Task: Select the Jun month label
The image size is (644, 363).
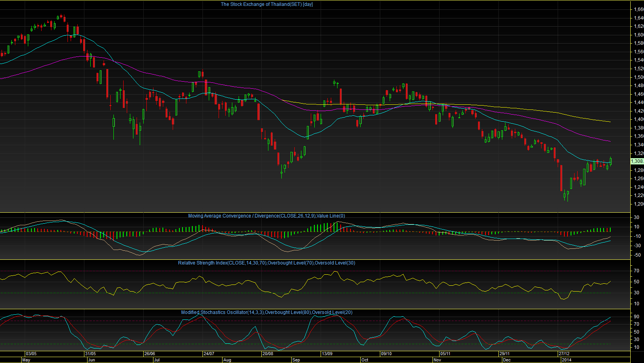Action: pyautogui.click(x=91, y=360)
